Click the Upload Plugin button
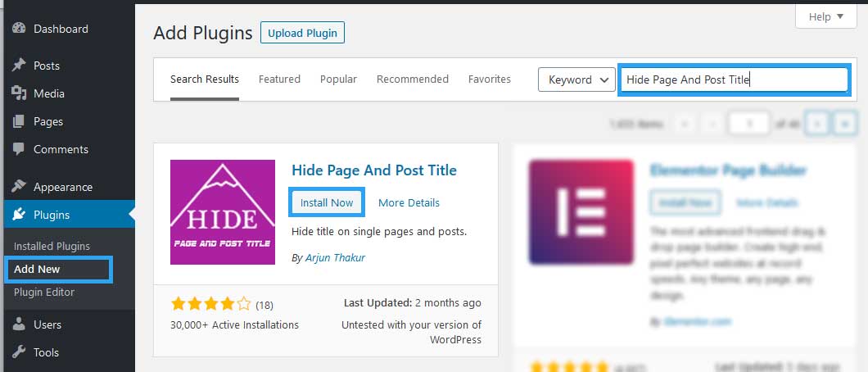Image resolution: width=868 pixels, height=372 pixels. point(302,33)
